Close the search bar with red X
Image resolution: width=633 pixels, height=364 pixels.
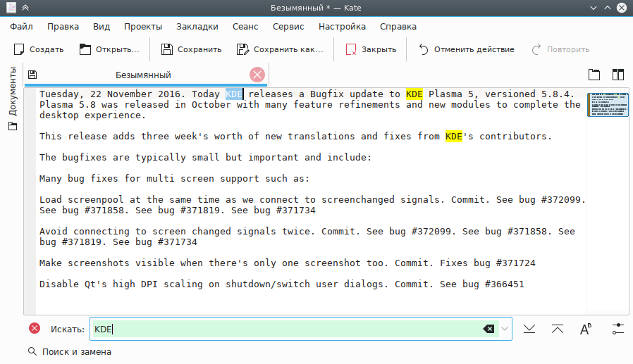point(35,329)
